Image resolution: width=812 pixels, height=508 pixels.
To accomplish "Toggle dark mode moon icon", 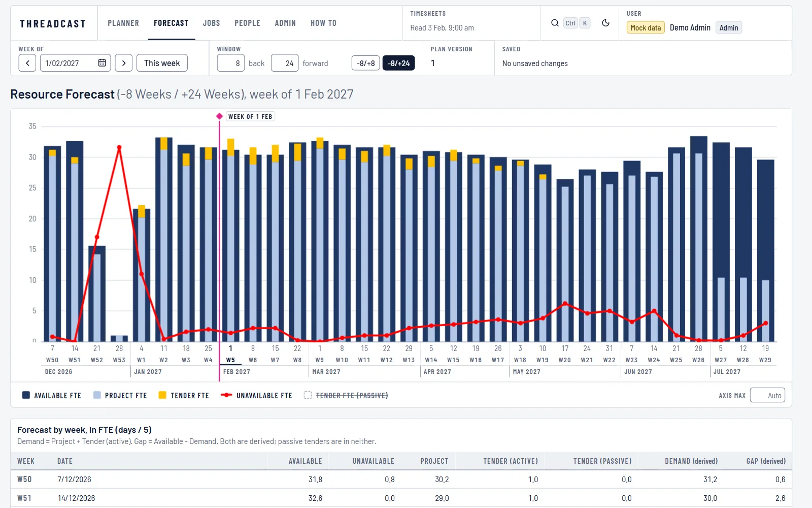I will point(605,23).
